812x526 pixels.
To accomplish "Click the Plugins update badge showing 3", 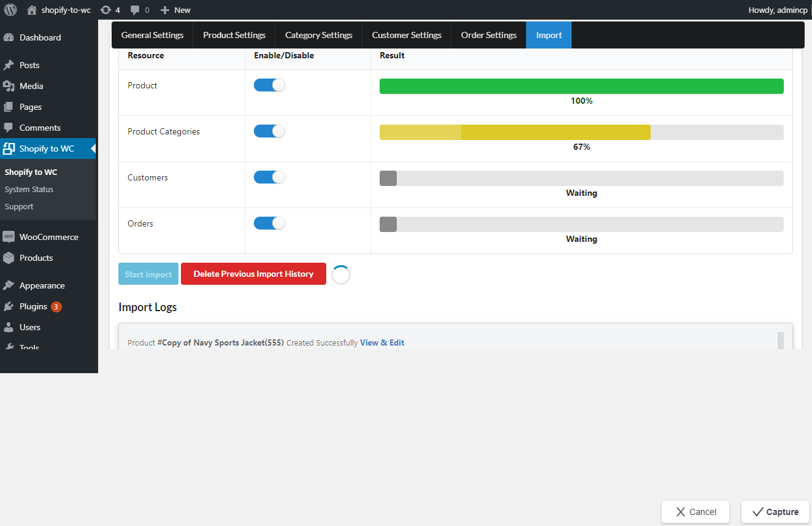I will [56, 306].
